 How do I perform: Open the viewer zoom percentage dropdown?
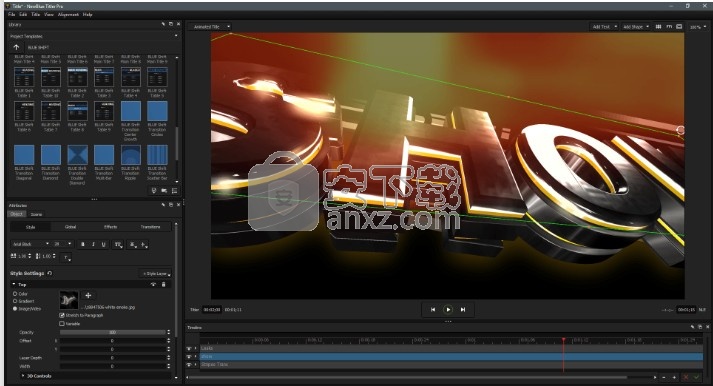pyautogui.click(x=697, y=27)
